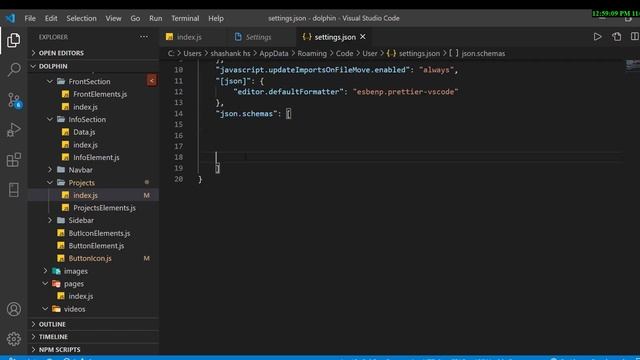The image size is (640, 360).
Task: Open the Selection menu
Action: [x=81, y=18]
